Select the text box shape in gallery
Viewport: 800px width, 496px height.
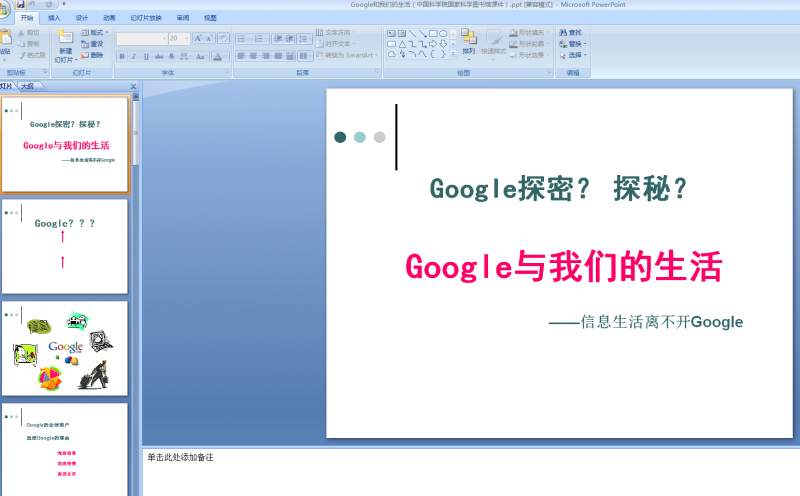coord(391,34)
